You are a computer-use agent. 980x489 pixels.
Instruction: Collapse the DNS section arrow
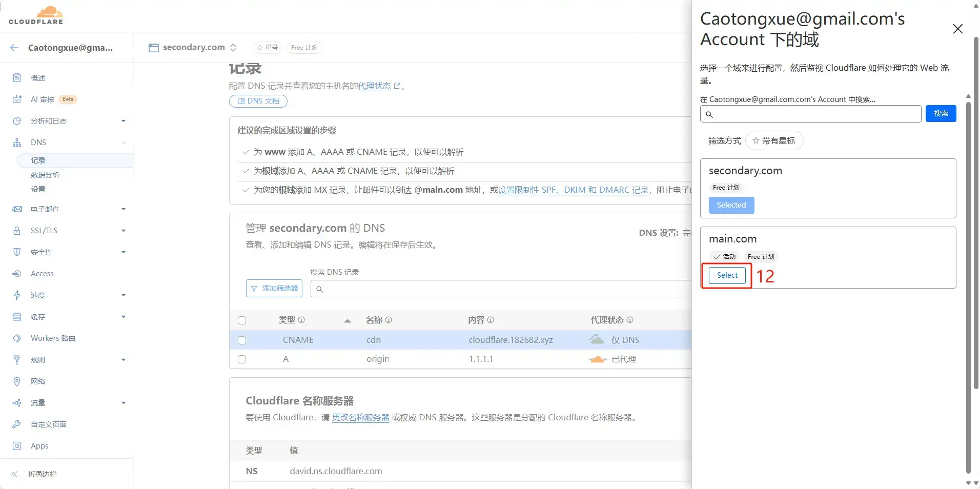(124, 142)
